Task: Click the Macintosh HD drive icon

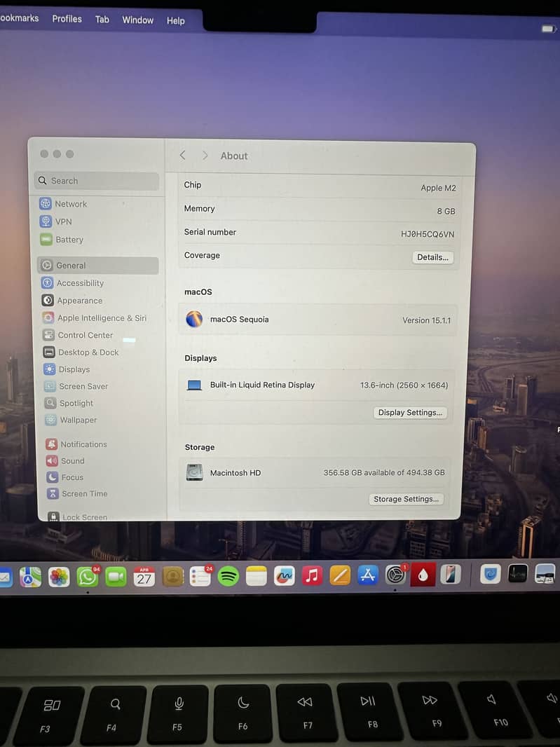Action: point(194,472)
